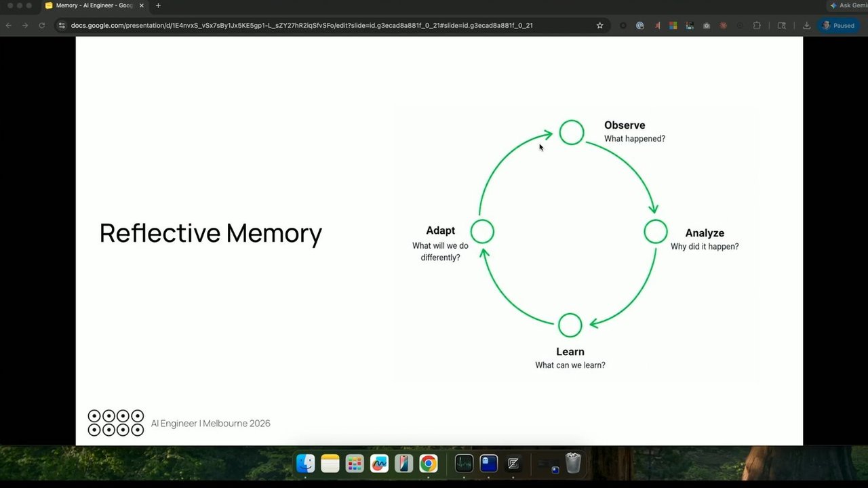
Task: Click the browser forward arrow
Action: pyautogui.click(x=25, y=26)
